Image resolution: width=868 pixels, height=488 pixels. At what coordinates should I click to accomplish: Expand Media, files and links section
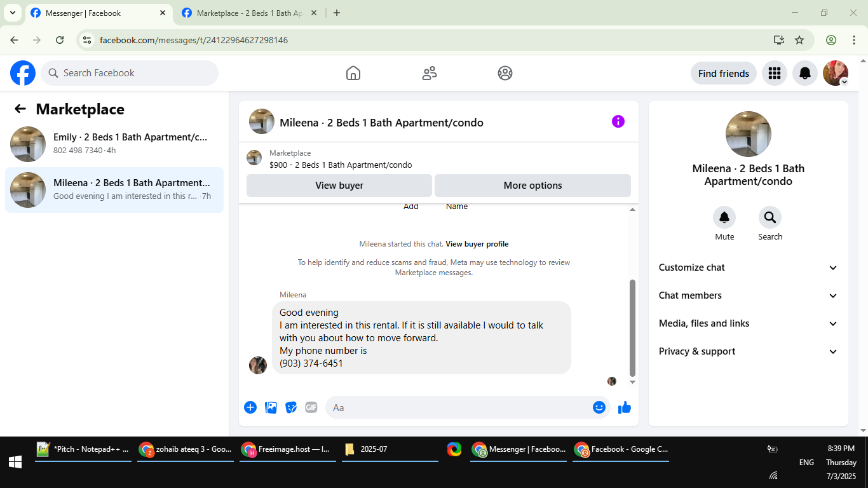(x=749, y=323)
